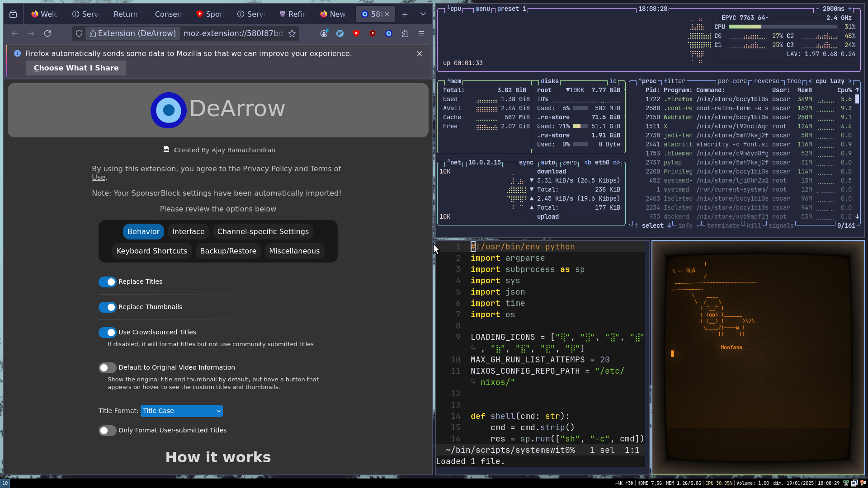
Task: Click the info icon in notification bar
Action: pyautogui.click(x=18, y=53)
